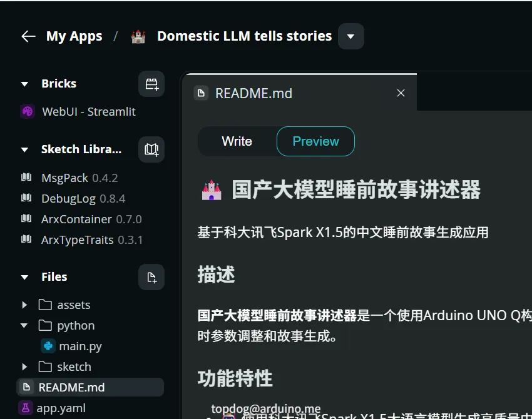Select DebugLog 0.8.4 library
The image size is (532, 419).
point(83,198)
